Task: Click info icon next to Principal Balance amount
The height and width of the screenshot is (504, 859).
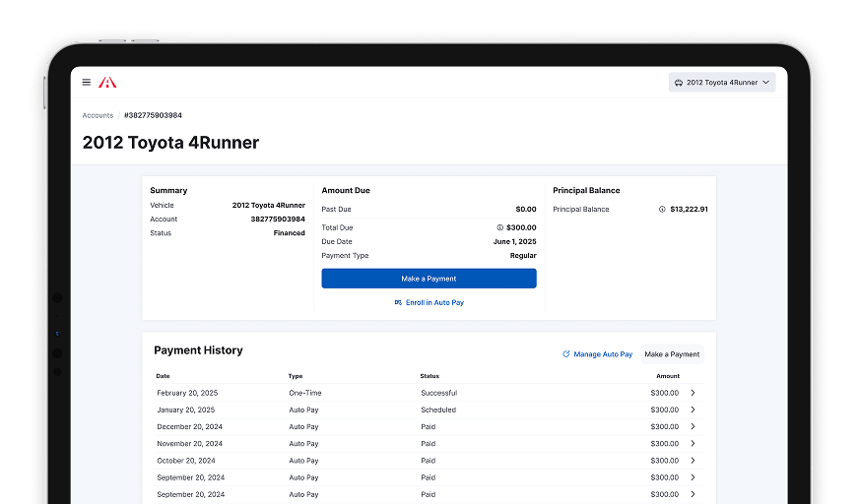Action: [662, 209]
